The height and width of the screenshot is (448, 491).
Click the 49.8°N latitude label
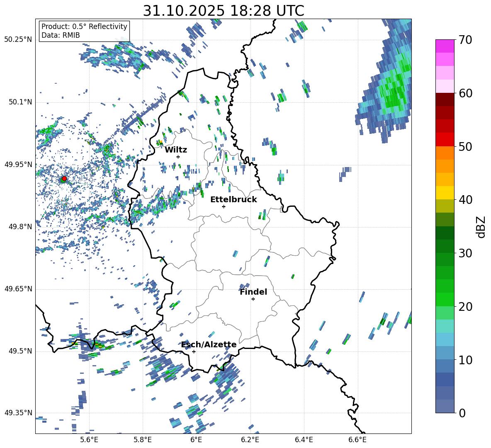(x=21, y=227)
